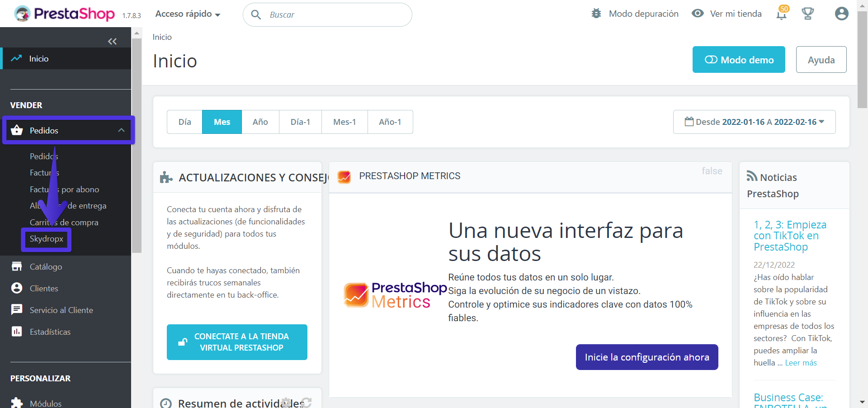
Task: Click the gear icon in Resumen de actividades
Action: coord(286,403)
